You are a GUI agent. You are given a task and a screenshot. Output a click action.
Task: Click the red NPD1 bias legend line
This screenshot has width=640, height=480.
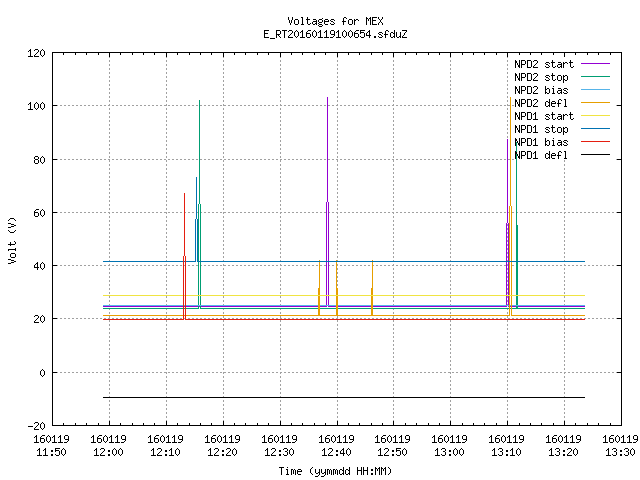pyautogui.click(x=595, y=142)
